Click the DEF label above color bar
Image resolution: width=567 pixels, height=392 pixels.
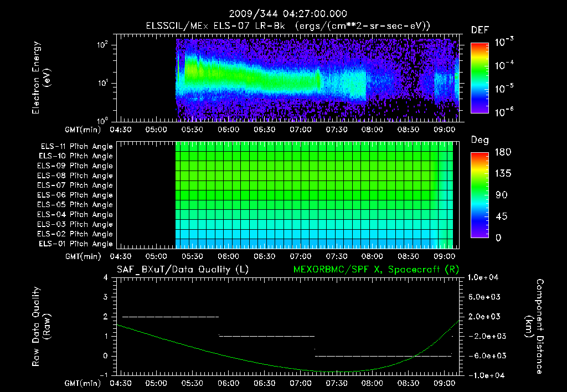[480, 30]
